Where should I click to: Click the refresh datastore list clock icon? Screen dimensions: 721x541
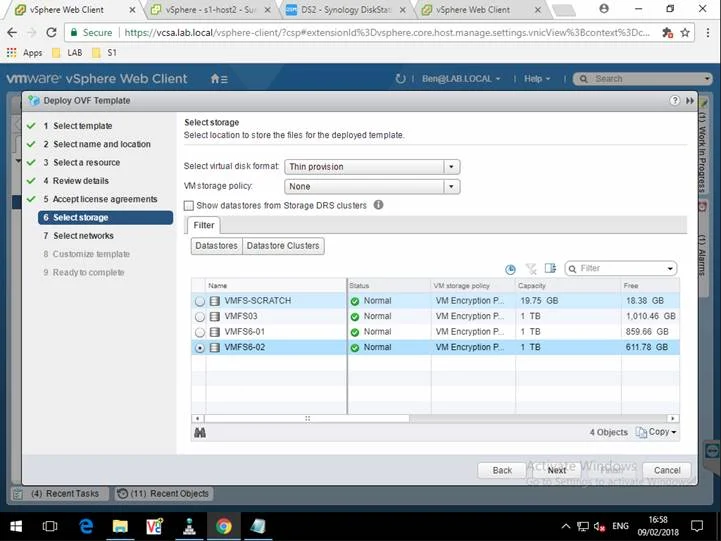[x=510, y=269]
